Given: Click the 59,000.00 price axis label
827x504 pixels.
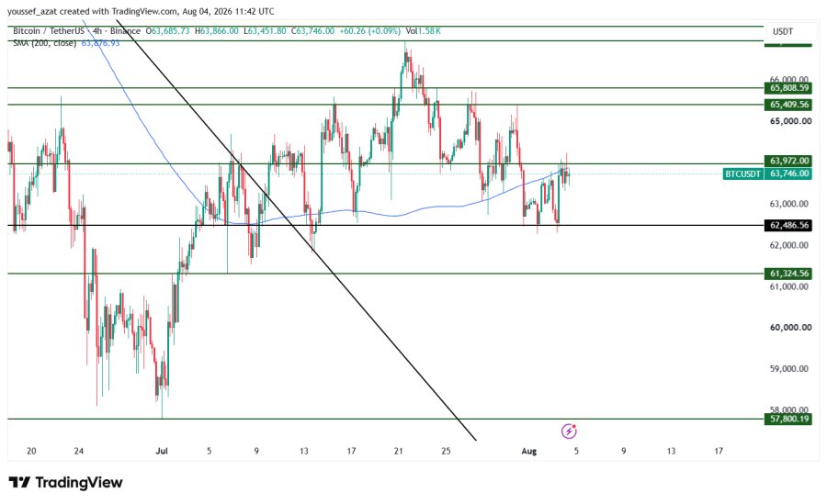Looking at the screenshot, I should click(x=789, y=368).
